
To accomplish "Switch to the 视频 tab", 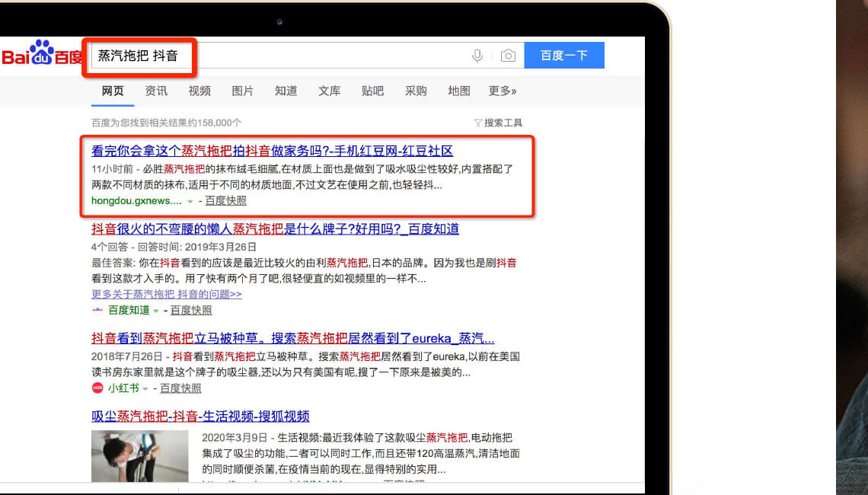I will (x=199, y=91).
